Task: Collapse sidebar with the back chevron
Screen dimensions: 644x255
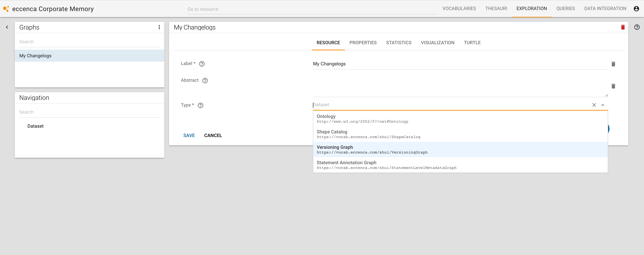Action: [x=7, y=27]
